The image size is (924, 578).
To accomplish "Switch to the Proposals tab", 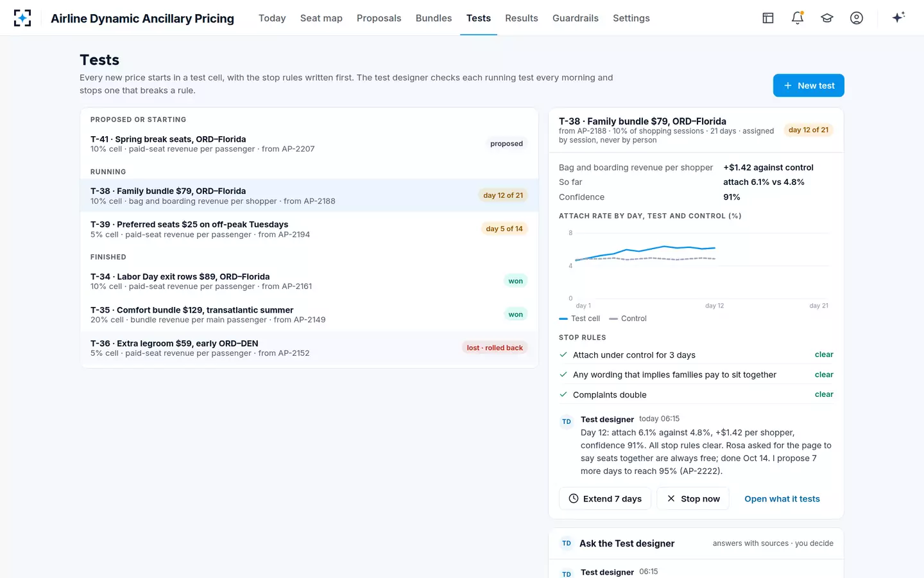I will pos(379,18).
